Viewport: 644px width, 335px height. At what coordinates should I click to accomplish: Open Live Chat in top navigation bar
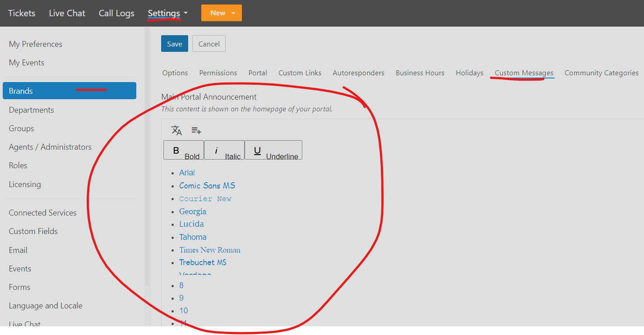tap(67, 13)
